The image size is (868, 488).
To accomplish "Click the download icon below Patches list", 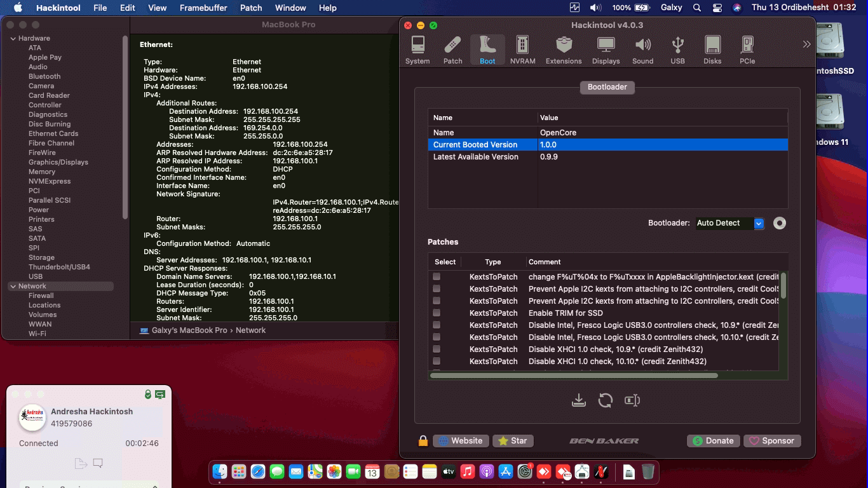I will coord(578,400).
